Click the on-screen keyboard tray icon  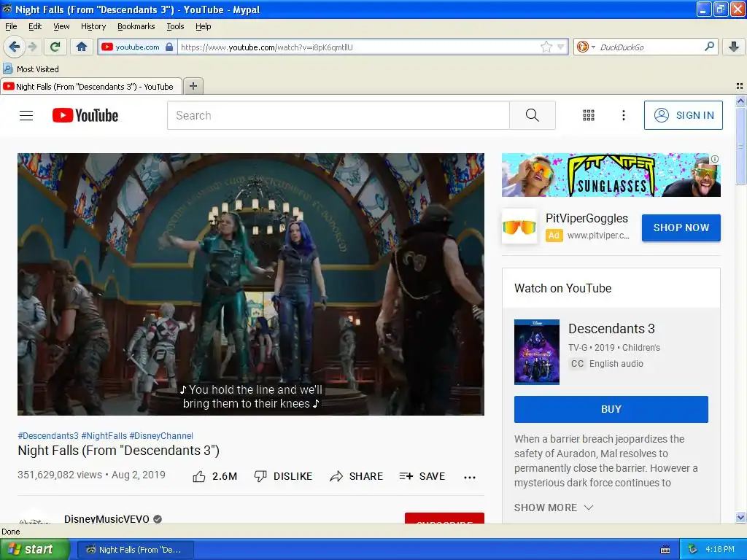click(665, 550)
